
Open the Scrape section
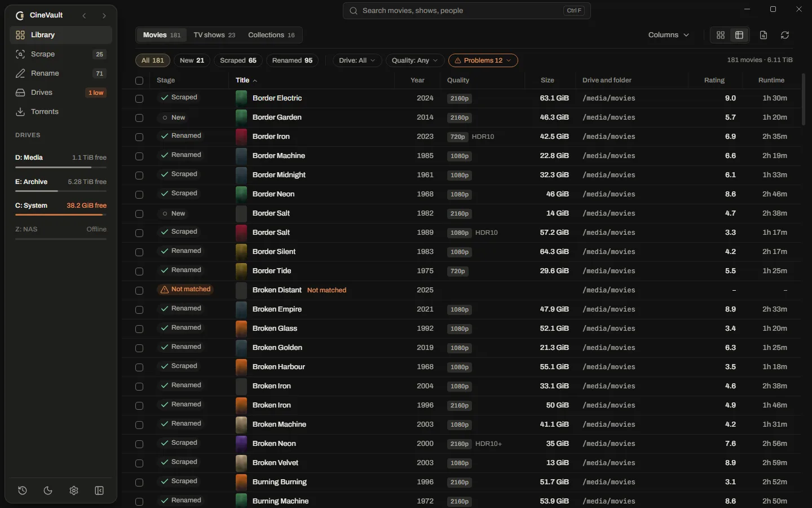61,54
